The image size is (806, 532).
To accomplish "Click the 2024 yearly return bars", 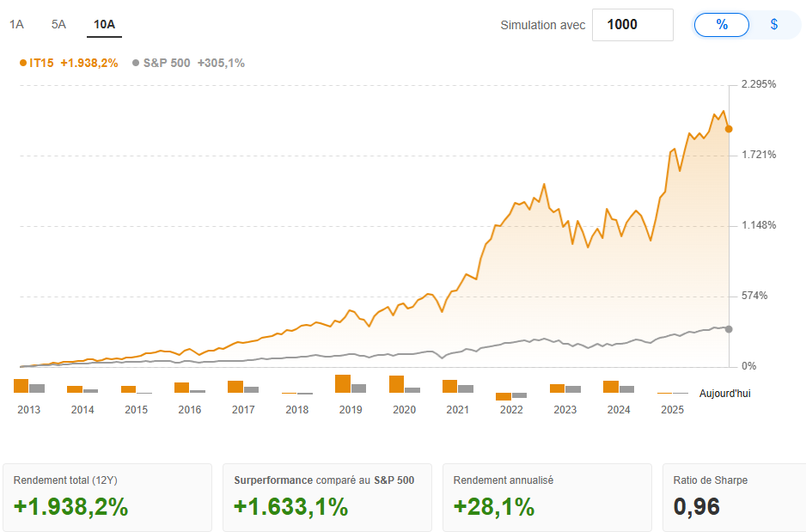I will coord(619,388).
